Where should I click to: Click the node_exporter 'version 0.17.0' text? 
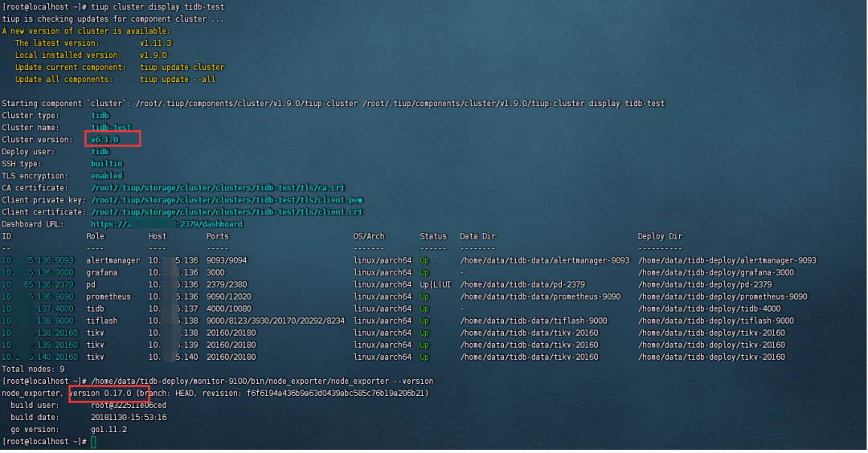(x=100, y=394)
